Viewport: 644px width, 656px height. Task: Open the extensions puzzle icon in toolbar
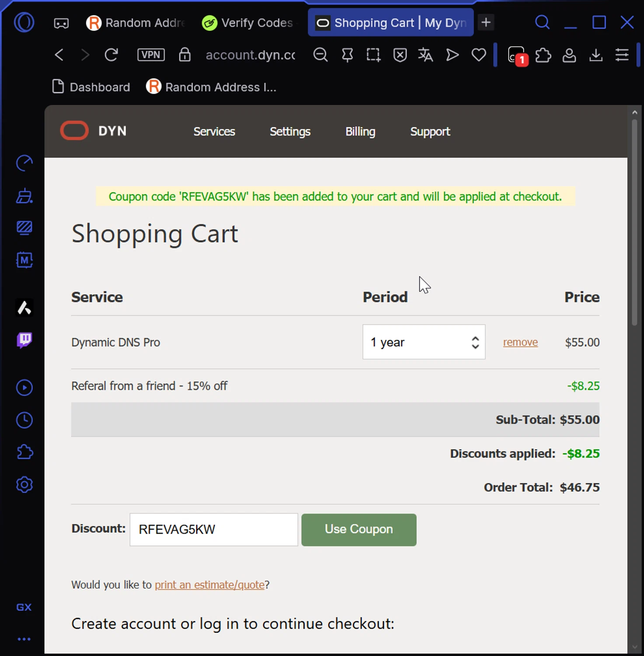pyautogui.click(x=543, y=55)
